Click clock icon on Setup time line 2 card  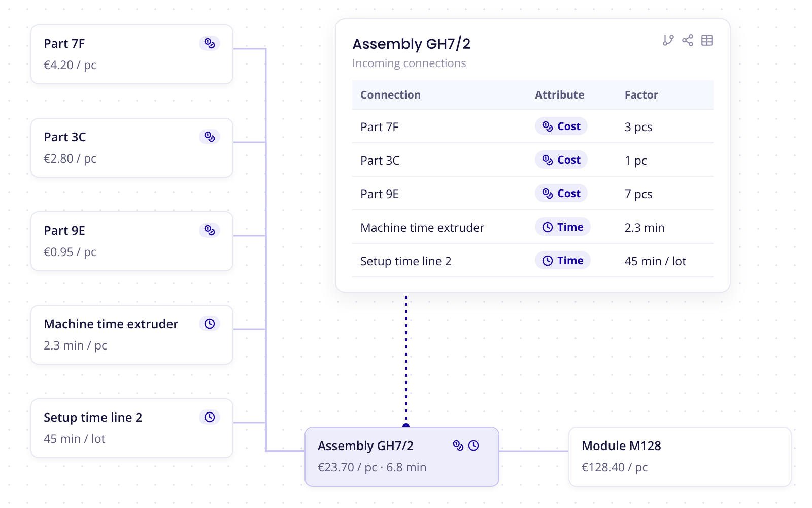(x=210, y=417)
